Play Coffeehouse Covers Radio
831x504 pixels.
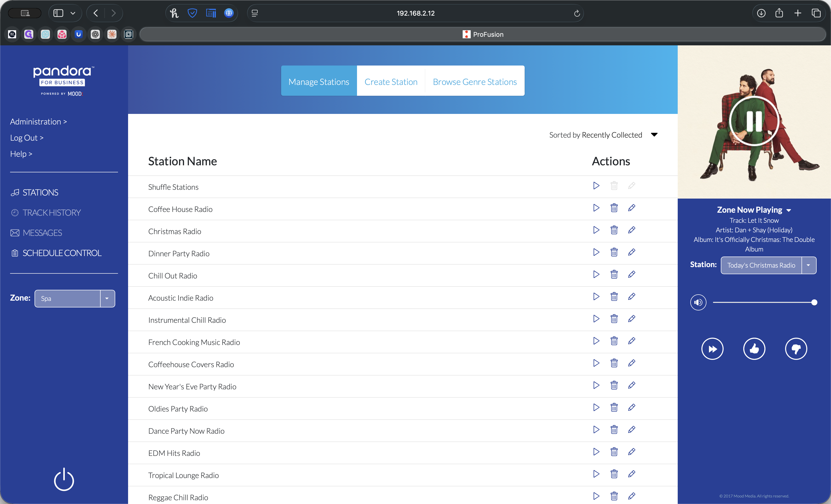click(x=596, y=363)
